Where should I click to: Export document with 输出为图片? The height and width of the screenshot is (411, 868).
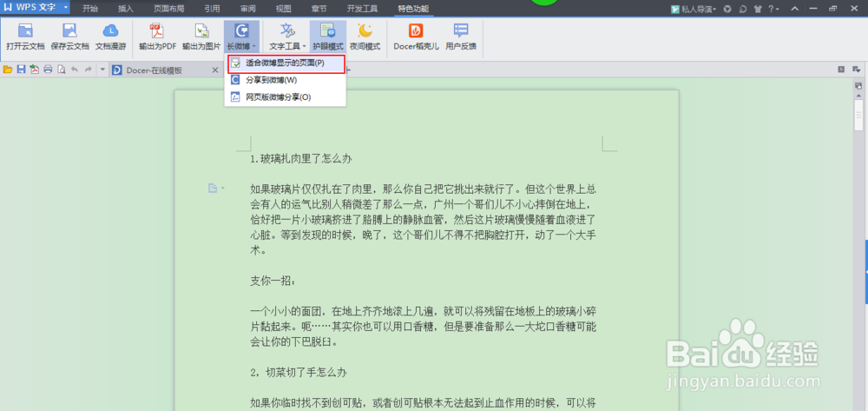click(201, 37)
